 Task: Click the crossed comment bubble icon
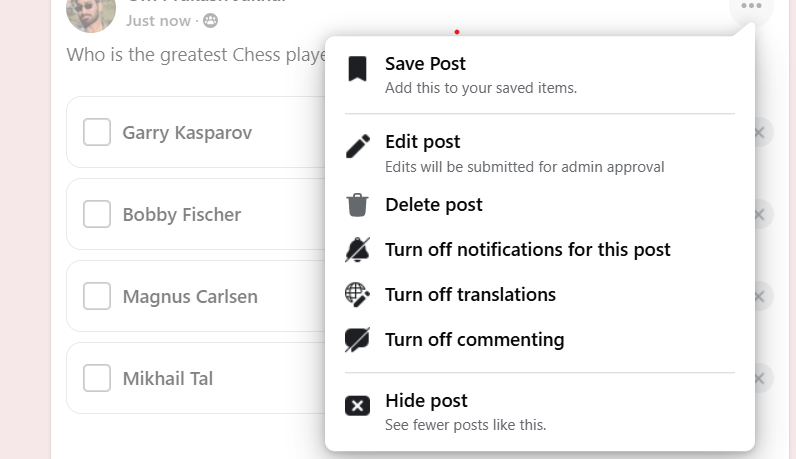pyautogui.click(x=357, y=340)
